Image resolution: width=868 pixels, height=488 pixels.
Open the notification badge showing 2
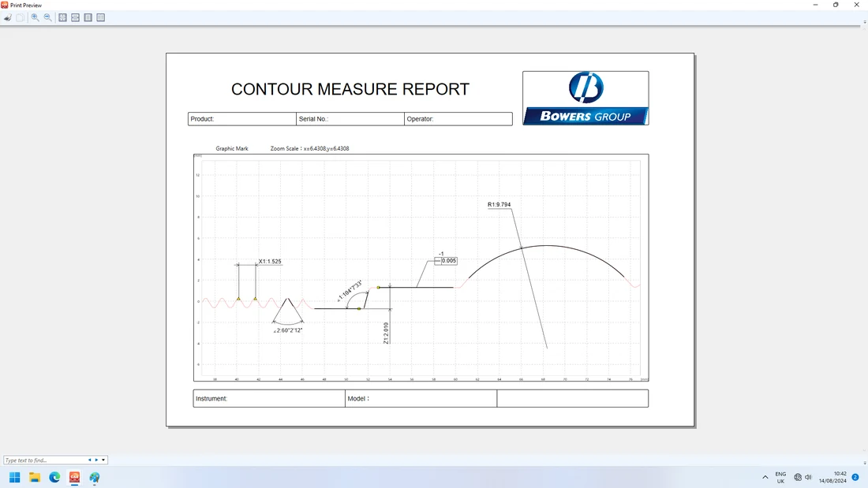coord(855,477)
